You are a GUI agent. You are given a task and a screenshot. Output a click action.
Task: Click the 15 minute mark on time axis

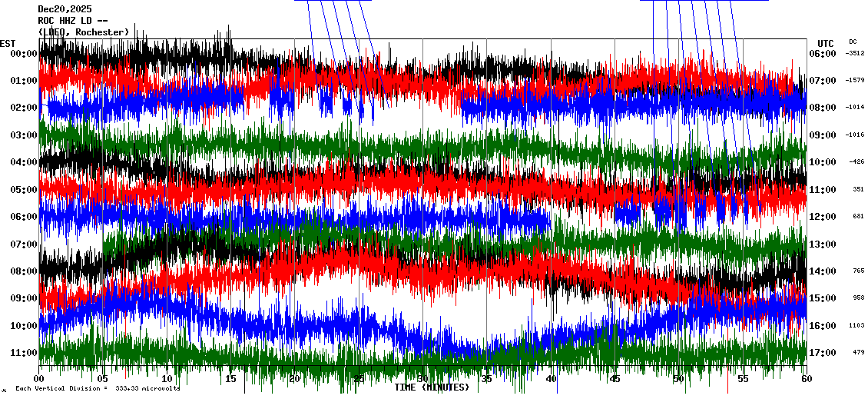pyautogui.click(x=230, y=379)
